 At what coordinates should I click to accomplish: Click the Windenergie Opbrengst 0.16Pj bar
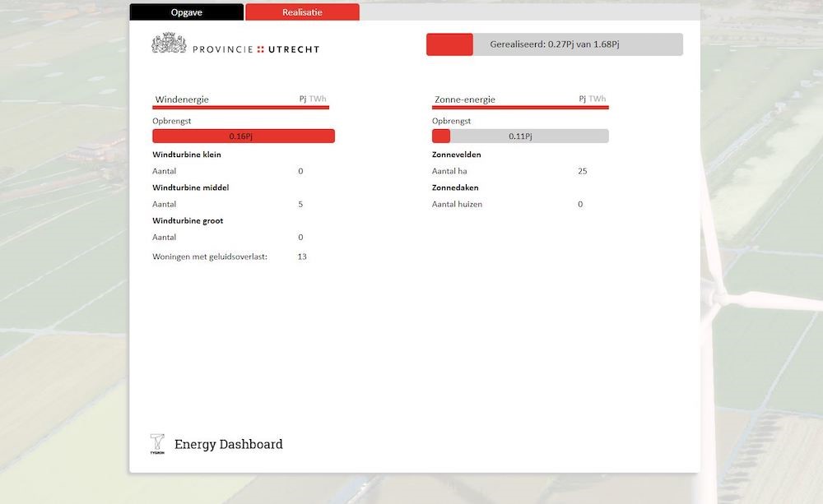pyautogui.click(x=244, y=136)
